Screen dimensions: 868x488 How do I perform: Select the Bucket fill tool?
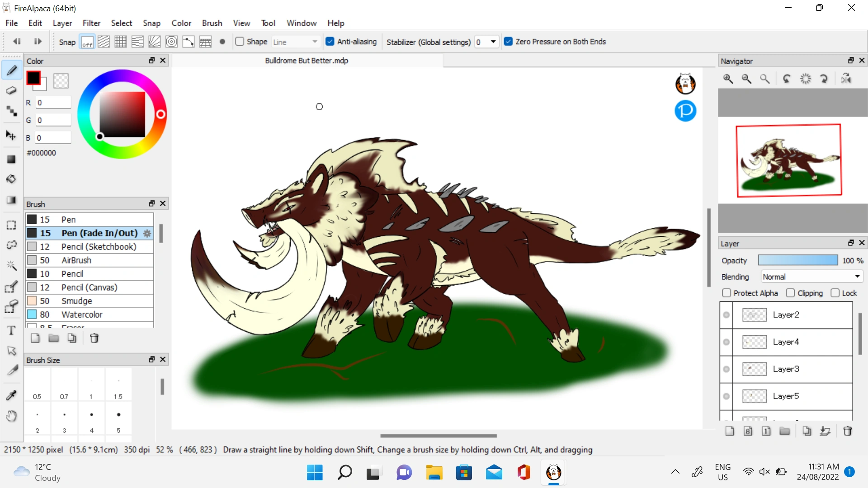click(x=11, y=179)
